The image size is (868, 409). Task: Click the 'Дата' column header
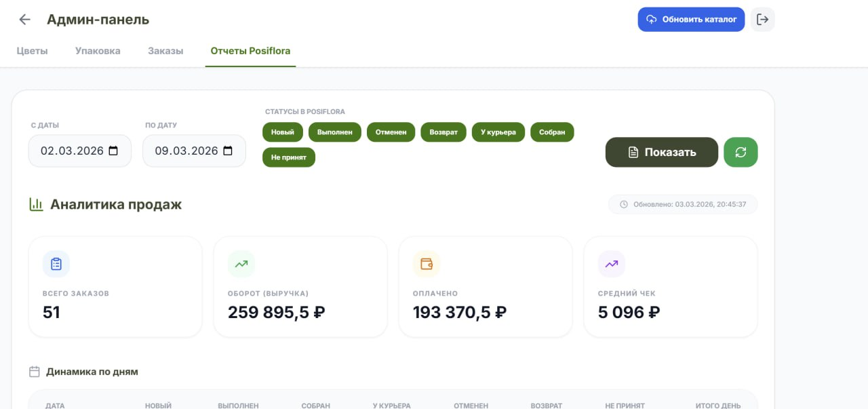coord(55,406)
